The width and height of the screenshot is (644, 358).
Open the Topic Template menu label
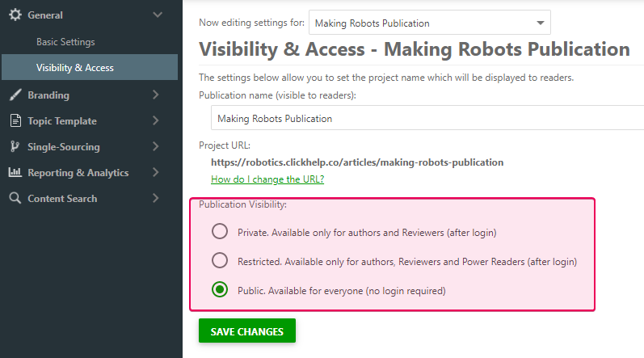[x=62, y=121]
